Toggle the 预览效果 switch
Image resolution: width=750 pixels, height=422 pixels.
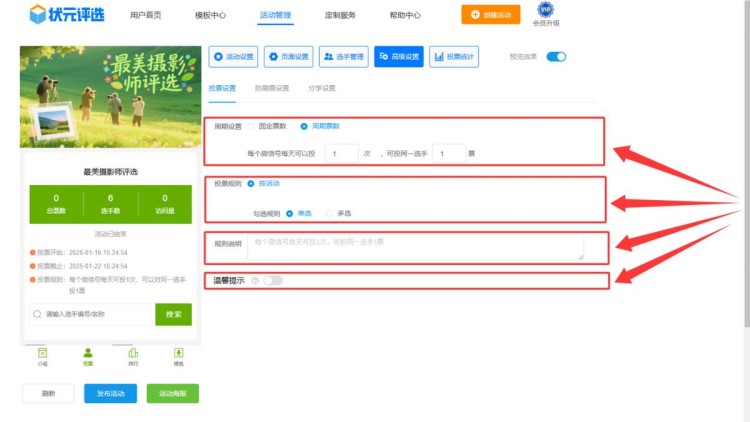pos(556,57)
